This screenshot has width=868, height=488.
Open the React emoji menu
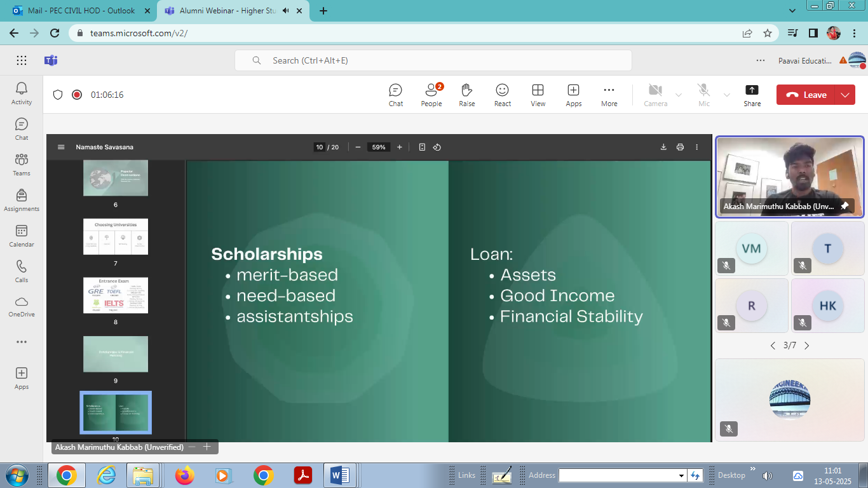point(502,95)
